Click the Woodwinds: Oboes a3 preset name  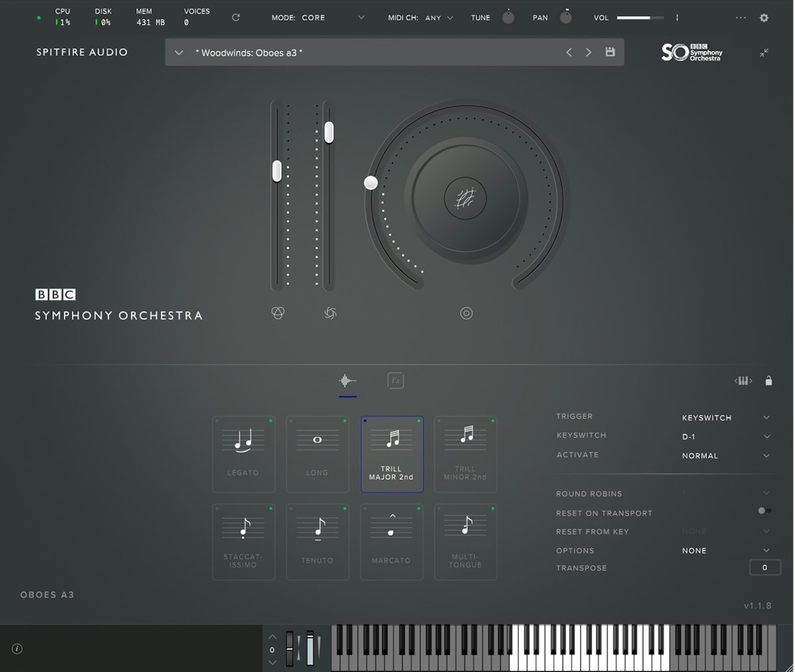(249, 52)
